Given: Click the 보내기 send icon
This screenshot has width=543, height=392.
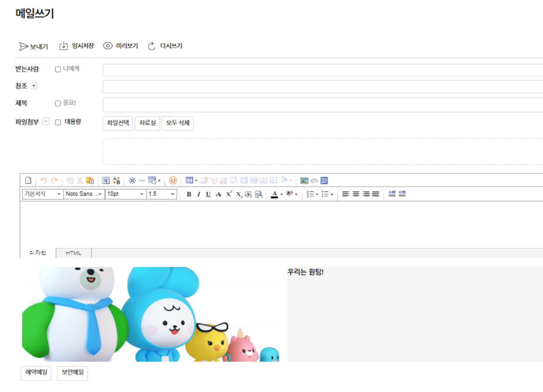Looking at the screenshot, I should pyautogui.click(x=24, y=46).
